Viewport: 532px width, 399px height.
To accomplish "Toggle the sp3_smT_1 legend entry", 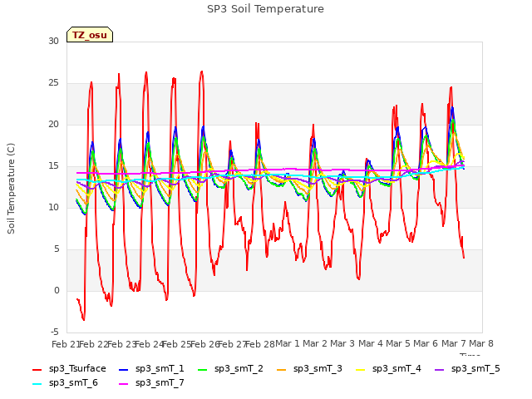I will tap(151, 369).
